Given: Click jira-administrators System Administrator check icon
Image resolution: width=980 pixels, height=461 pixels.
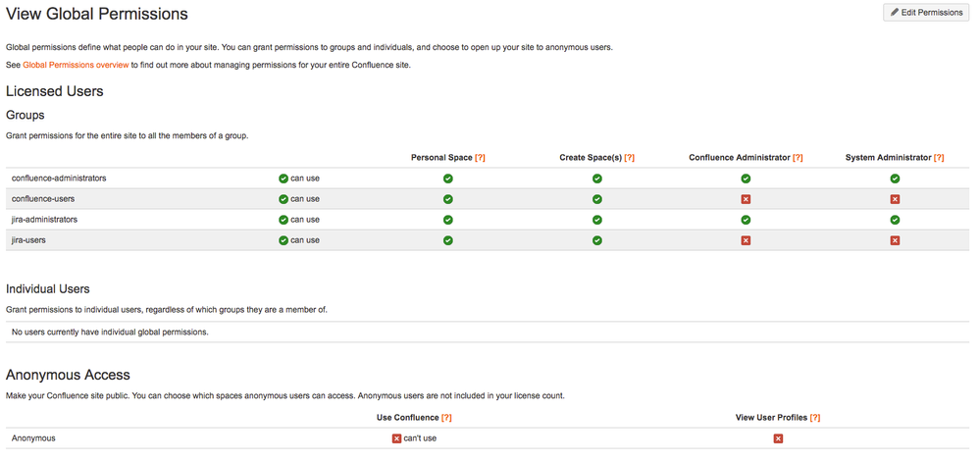Looking at the screenshot, I should coord(895,220).
